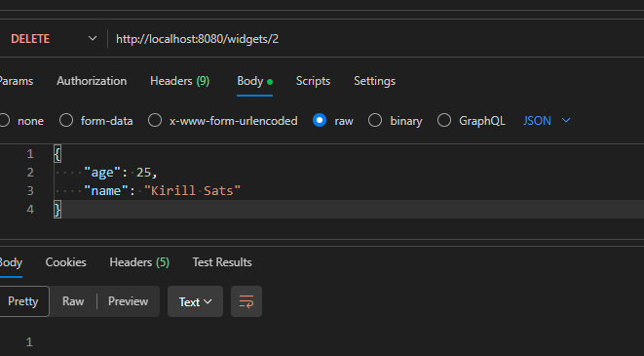Show the response Cookies tab
Viewport: 644px width, 356px height.
point(65,262)
